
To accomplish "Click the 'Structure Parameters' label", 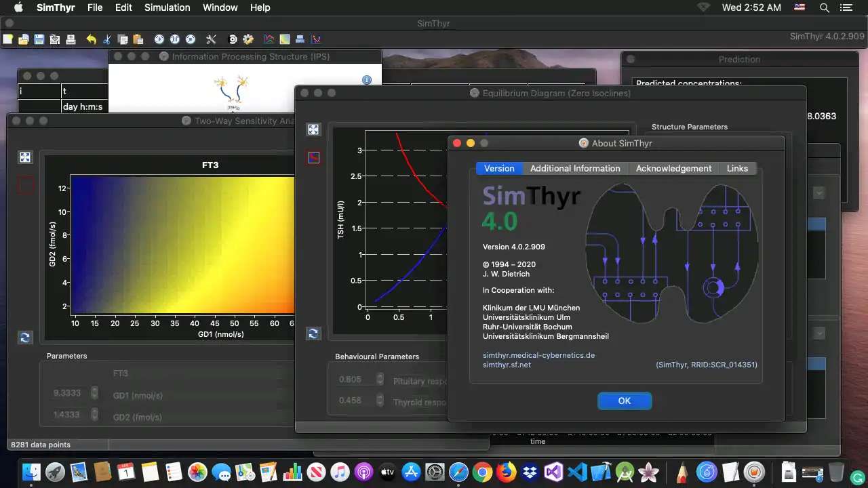I will (x=690, y=127).
